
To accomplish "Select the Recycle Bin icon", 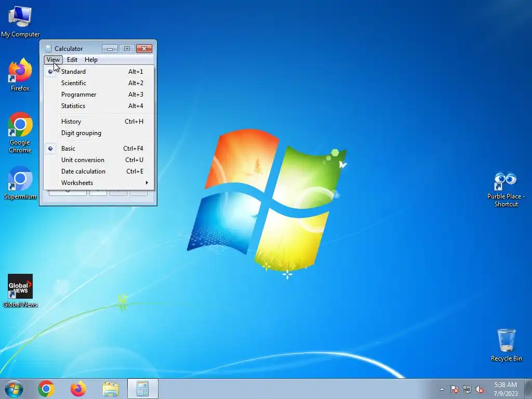I will [x=506, y=345].
